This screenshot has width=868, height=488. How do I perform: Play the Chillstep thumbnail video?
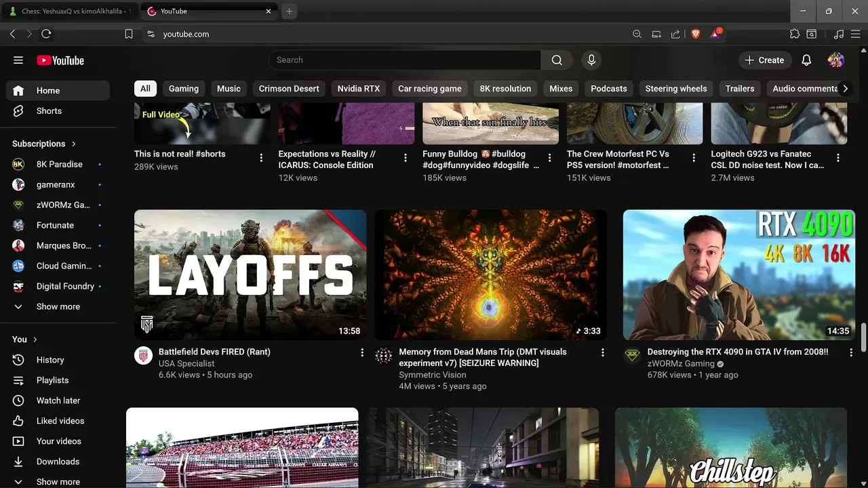pyautogui.click(x=731, y=447)
